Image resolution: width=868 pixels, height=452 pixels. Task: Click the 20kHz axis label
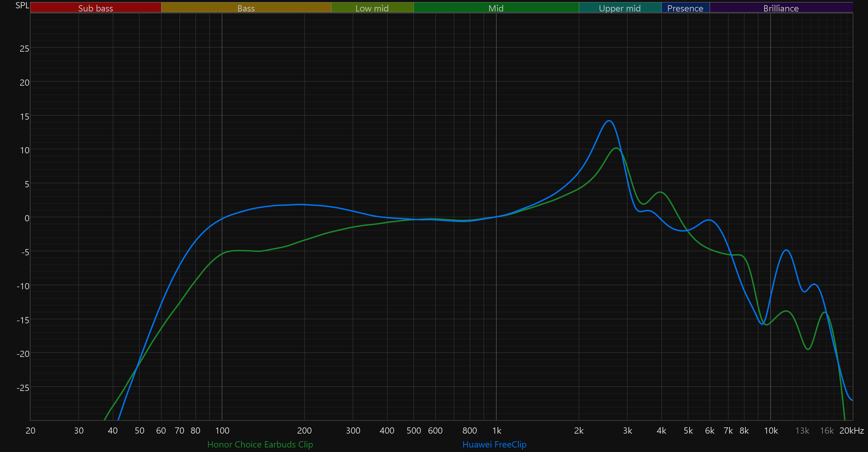pyautogui.click(x=851, y=431)
